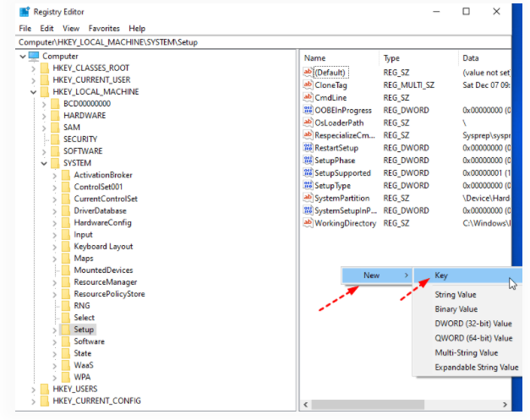The width and height of the screenshot is (530, 420).
Task: Collapse the HKEY_LOCAL_MACHINE node
Action: 33,92
